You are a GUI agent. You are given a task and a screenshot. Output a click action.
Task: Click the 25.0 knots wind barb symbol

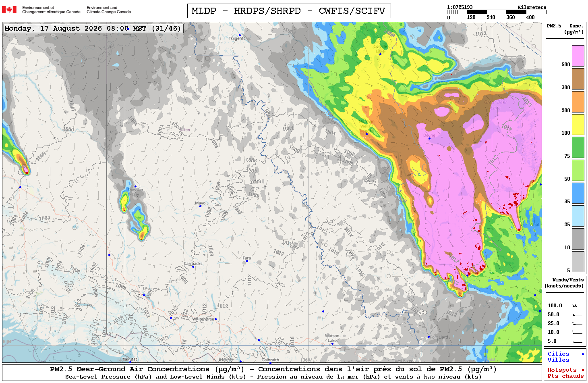[577, 324]
